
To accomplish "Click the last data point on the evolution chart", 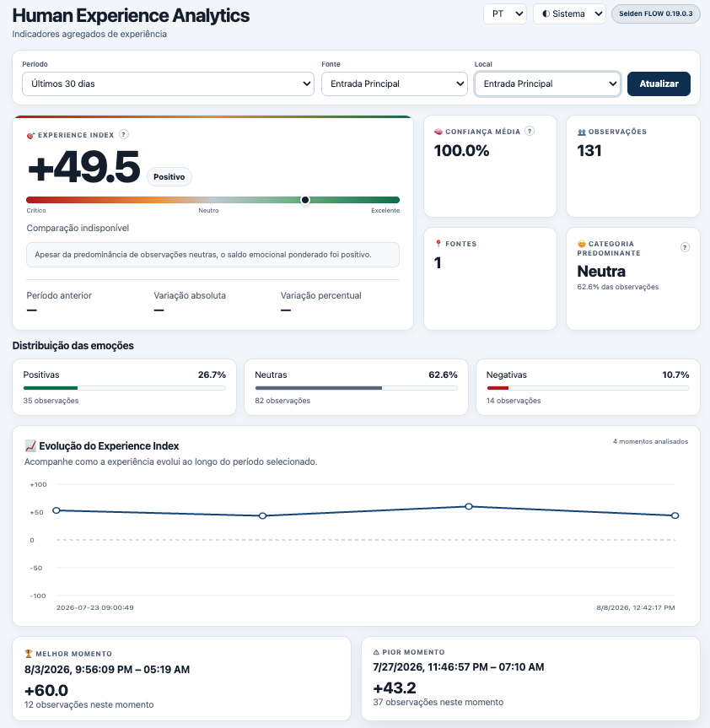I will coord(675,515).
